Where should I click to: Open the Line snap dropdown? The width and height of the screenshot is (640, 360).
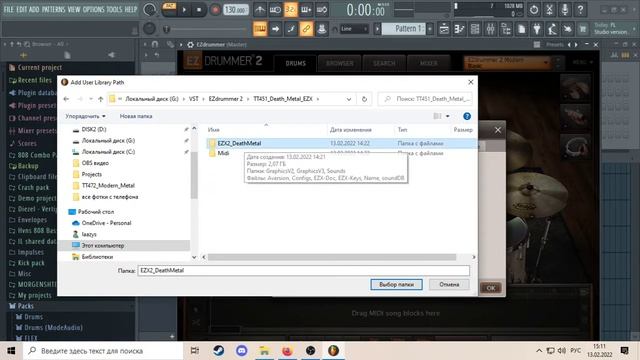pyautogui.click(x=354, y=29)
